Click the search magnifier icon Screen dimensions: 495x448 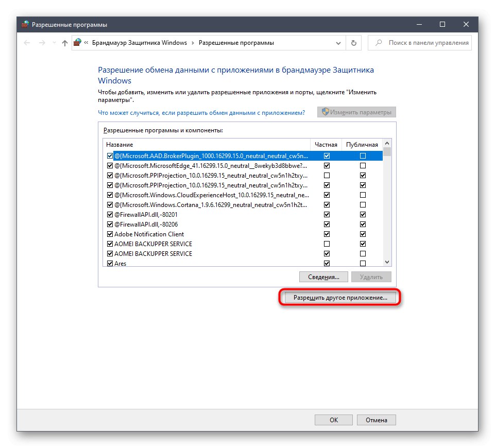pyautogui.click(x=378, y=43)
